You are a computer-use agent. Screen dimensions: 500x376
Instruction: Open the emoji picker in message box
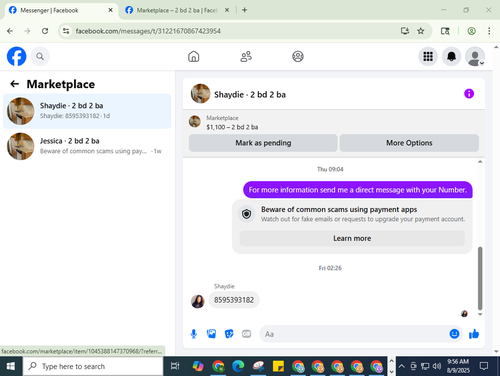(454, 334)
